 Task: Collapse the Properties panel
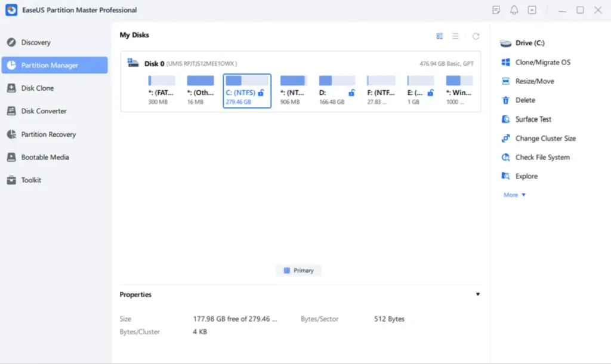(x=478, y=294)
